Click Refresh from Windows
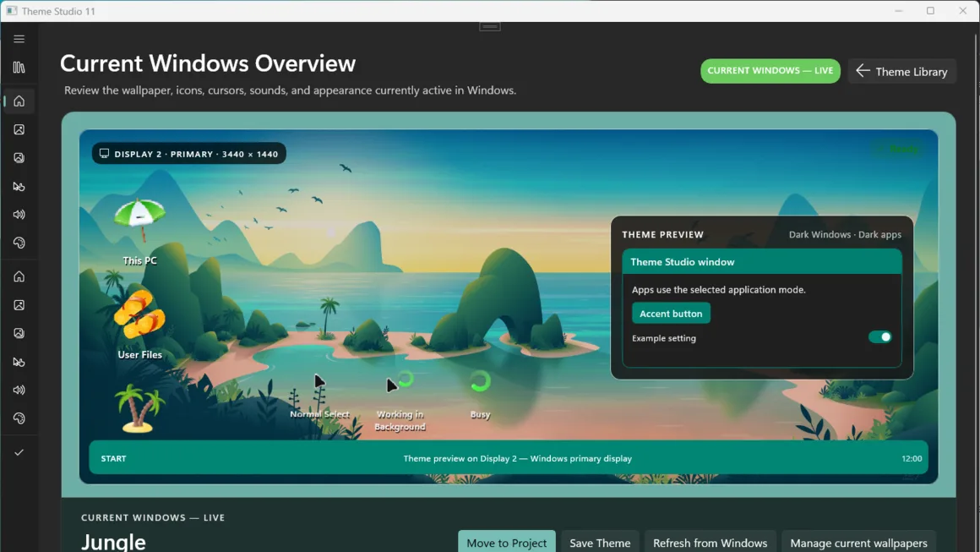 coord(710,542)
